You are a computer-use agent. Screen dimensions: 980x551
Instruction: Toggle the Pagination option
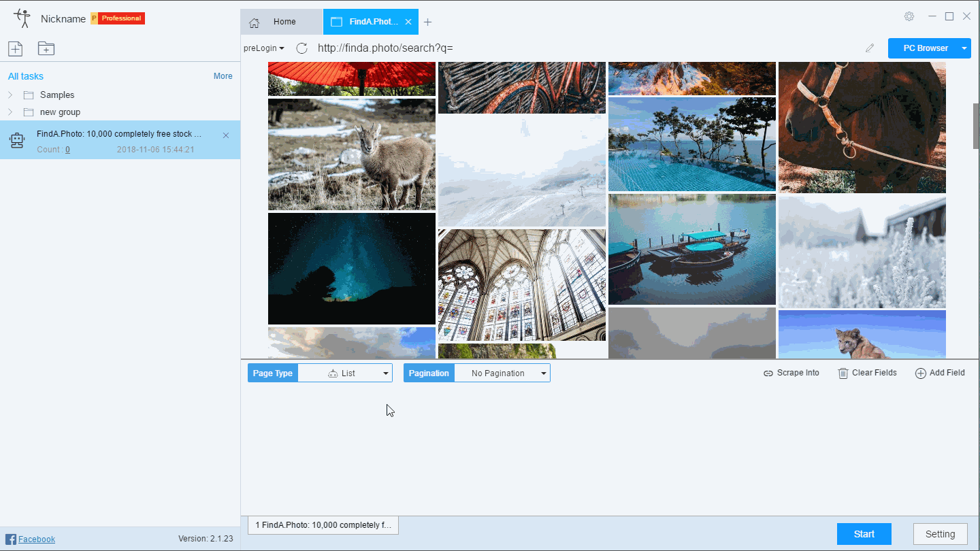click(x=429, y=373)
